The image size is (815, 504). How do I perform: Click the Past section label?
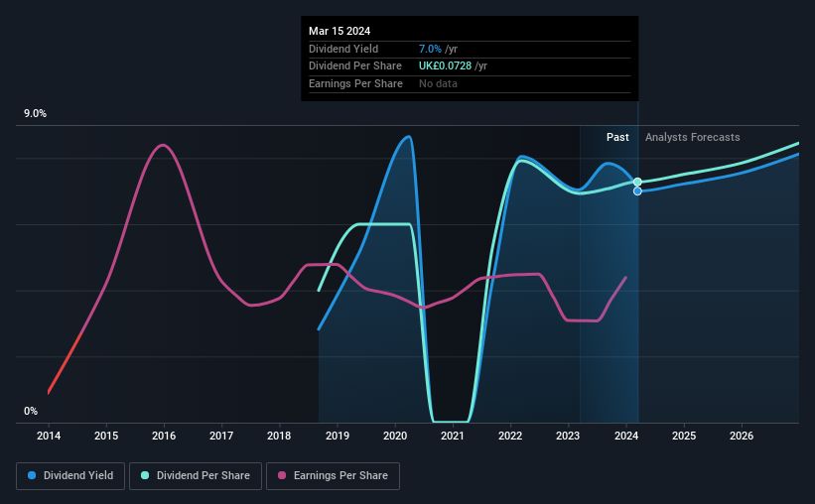point(617,137)
